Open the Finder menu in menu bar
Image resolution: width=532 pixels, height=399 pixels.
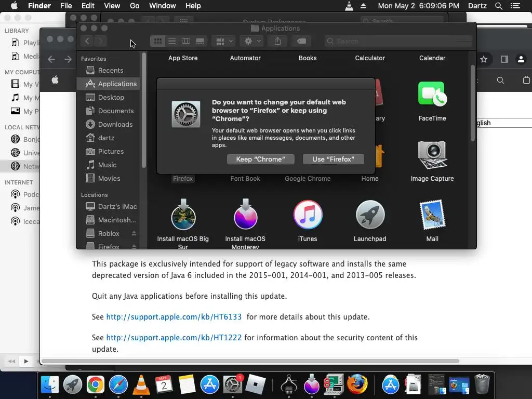[x=39, y=6]
